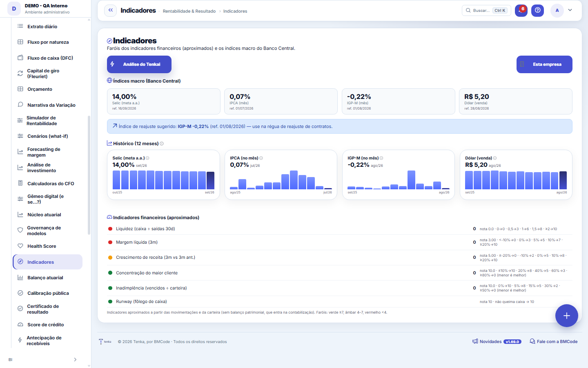Viewport: 588px width, 368px height.
Task: Go to Cenários (what-if)
Action: 47,136
